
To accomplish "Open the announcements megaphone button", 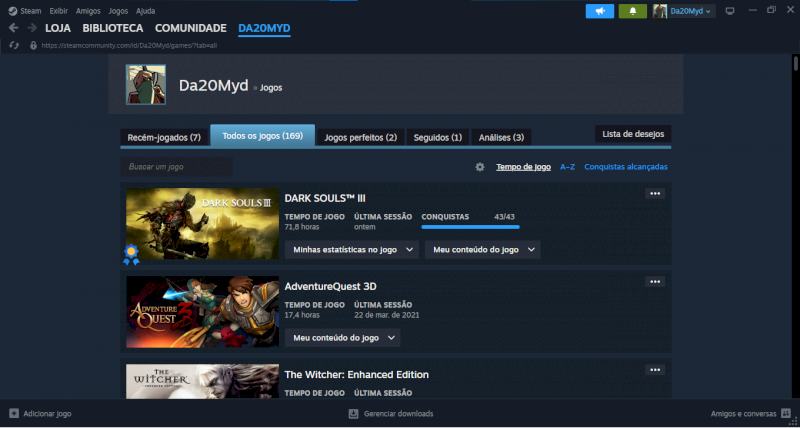I will point(600,10).
